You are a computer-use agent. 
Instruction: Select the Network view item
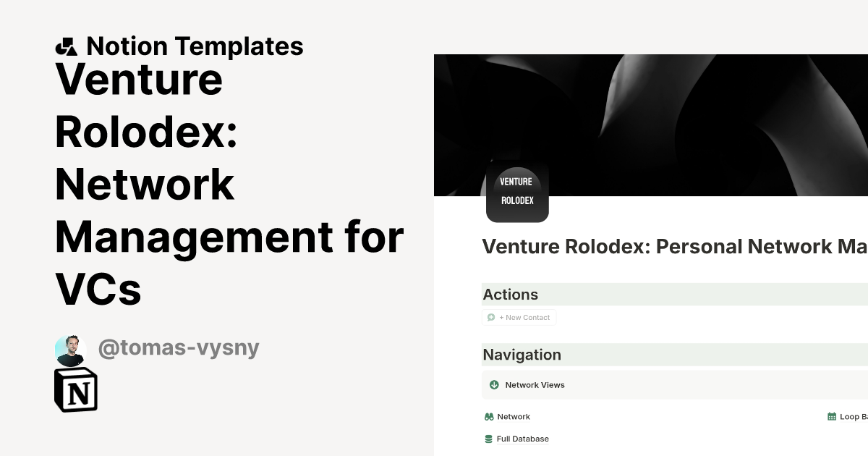point(513,416)
